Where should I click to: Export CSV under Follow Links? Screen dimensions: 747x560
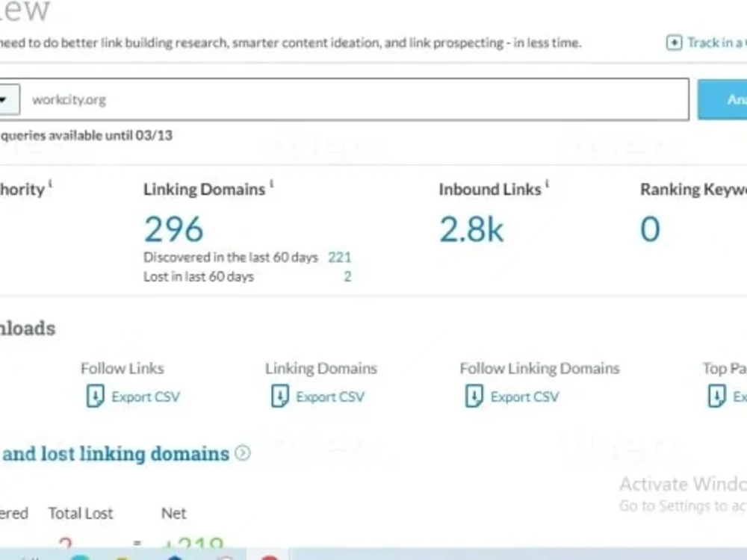click(146, 396)
